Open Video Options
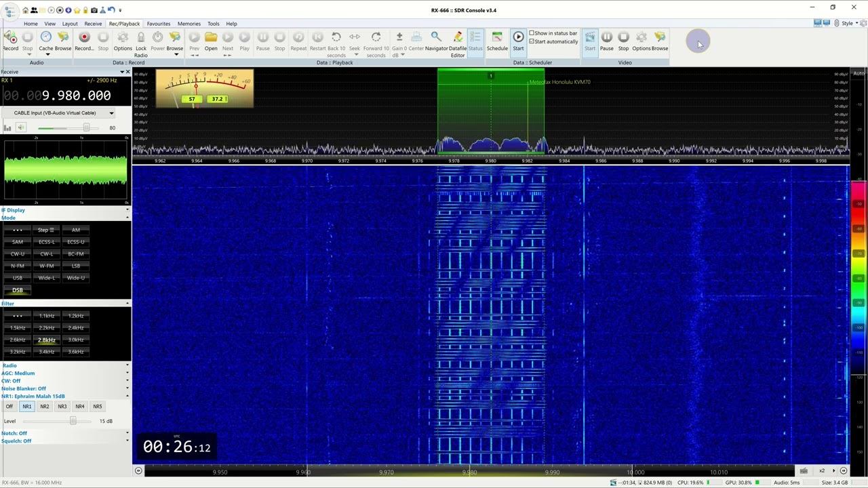The height and width of the screenshot is (488, 868). (642, 41)
